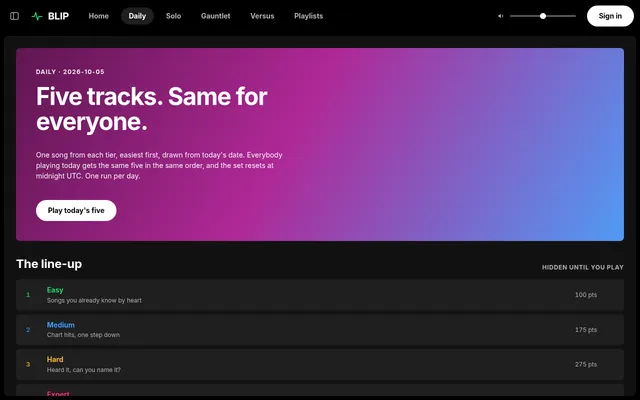Click the BLIP pulse logo icon
640x400 pixels.
click(37, 16)
